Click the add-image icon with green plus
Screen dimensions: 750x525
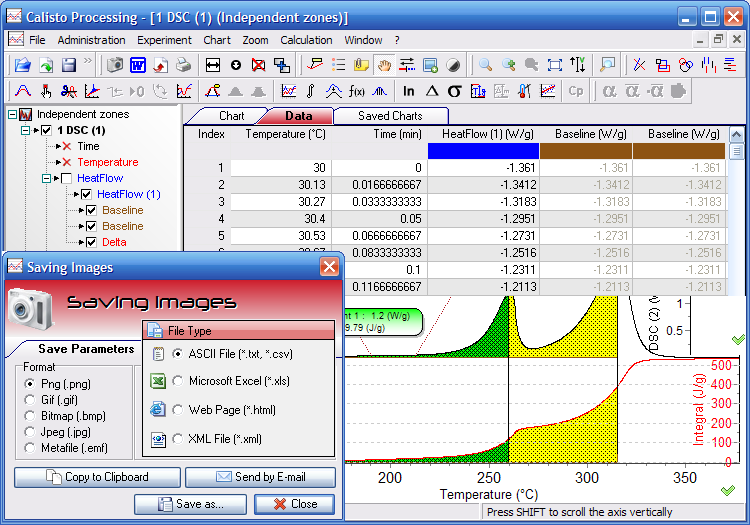(430, 65)
